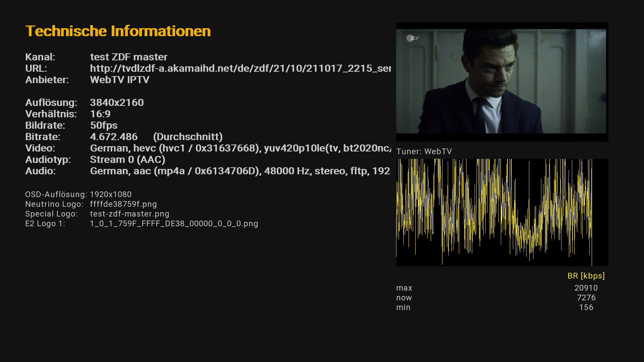Screen dimensions: 644x362
Task: Click the Bildrate value 50fps
Action: coord(104,125)
